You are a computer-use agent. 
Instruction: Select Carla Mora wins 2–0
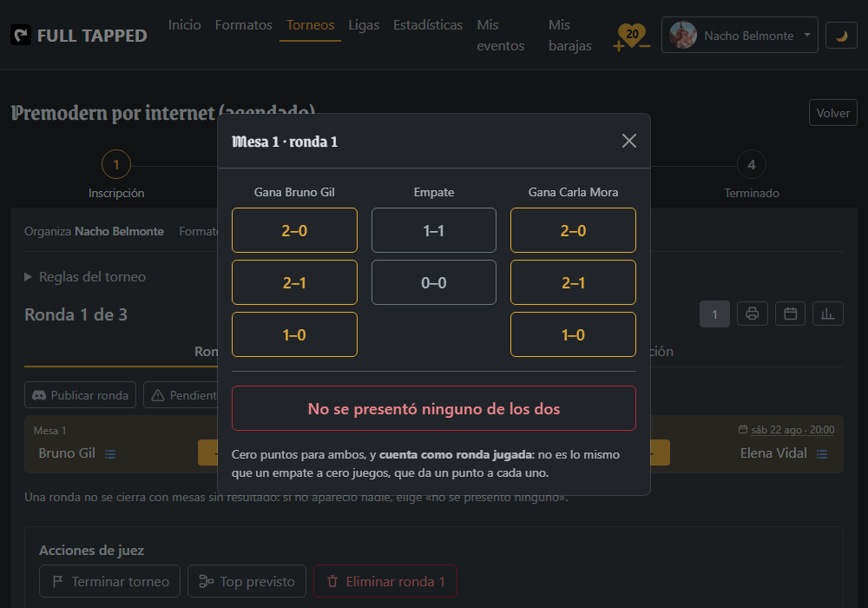coord(573,230)
